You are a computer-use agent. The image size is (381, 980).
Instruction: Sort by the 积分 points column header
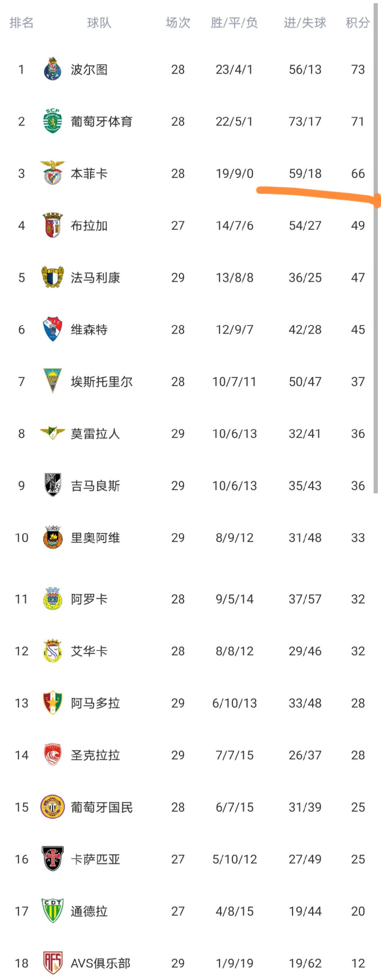[357, 23]
